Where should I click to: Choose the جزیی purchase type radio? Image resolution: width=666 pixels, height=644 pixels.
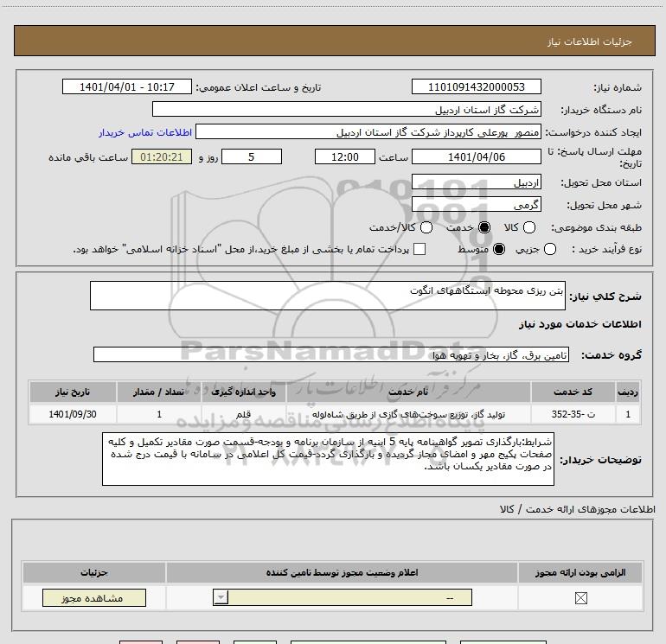[549, 249]
